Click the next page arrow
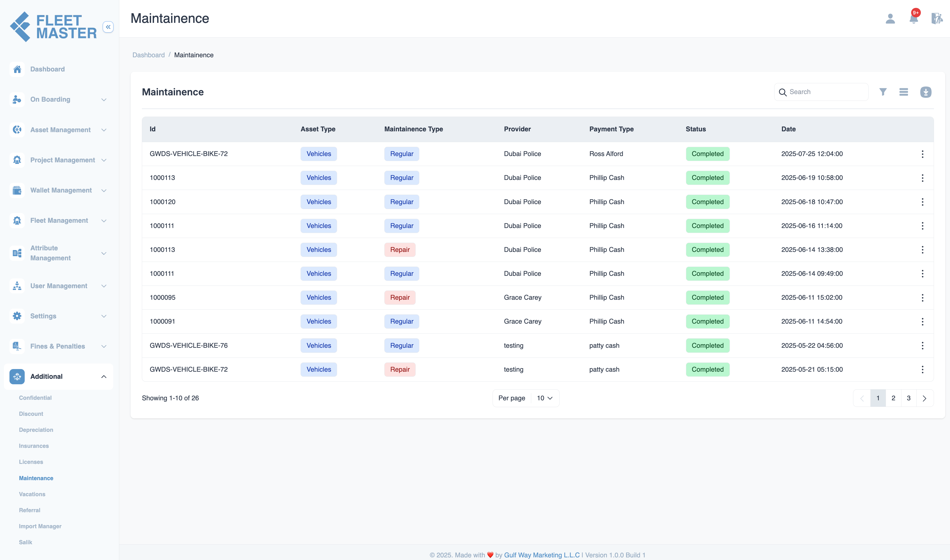This screenshot has width=950, height=560. click(x=924, y=398)
